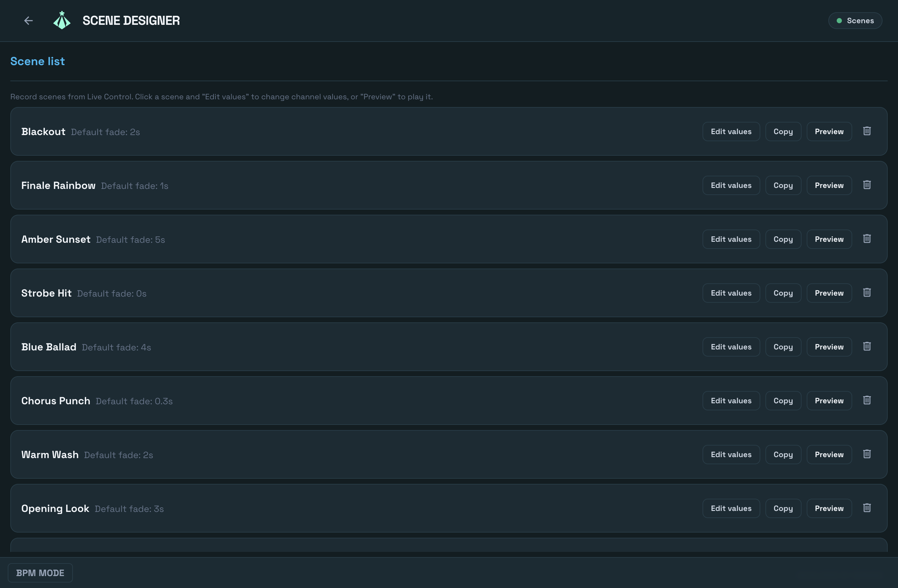Preview the Amber Sunset scene
The width and height of the screenshot is (898, 588).
point(829,240)
